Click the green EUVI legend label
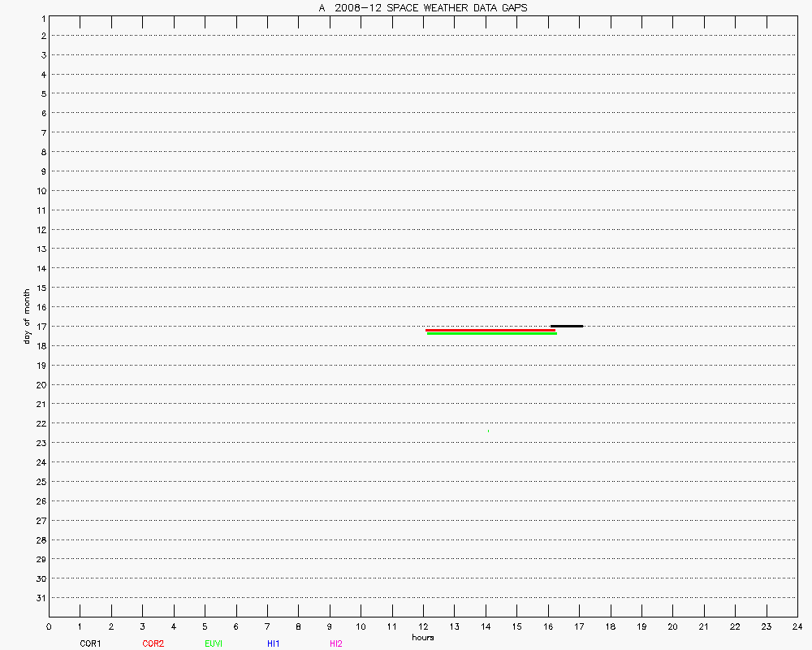 click(x=214, y=643)
